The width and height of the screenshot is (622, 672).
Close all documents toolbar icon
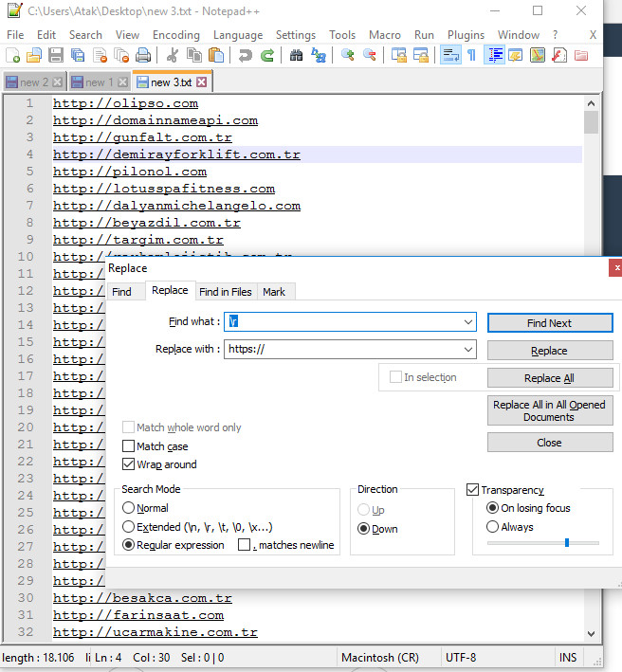121,55
